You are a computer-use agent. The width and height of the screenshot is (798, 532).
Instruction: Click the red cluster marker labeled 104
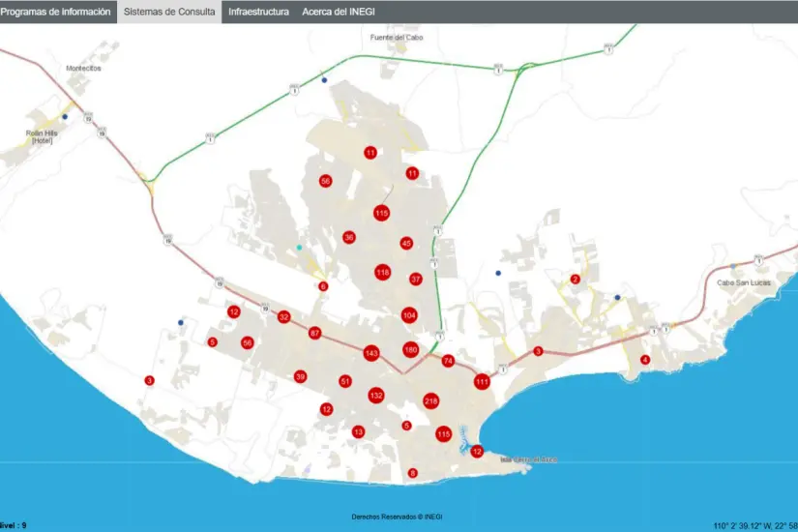[409, 315]
